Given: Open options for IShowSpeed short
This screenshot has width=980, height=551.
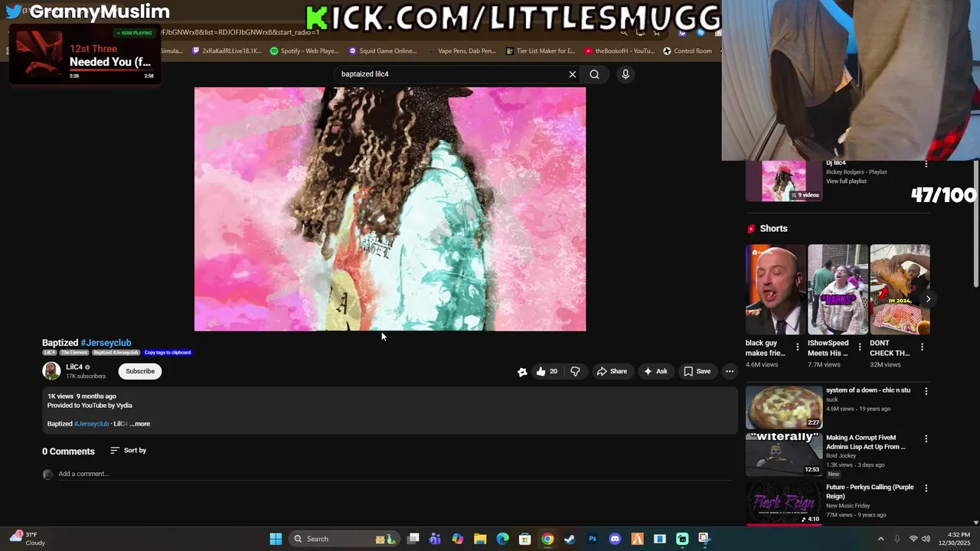Looking at the screenshot, I should click(859, 347).
